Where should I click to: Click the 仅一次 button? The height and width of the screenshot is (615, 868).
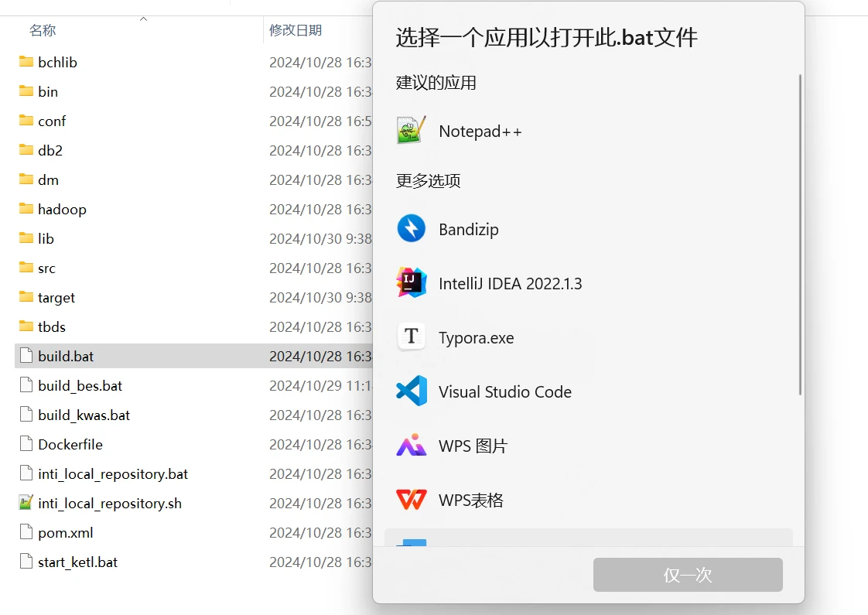[688, 575]
